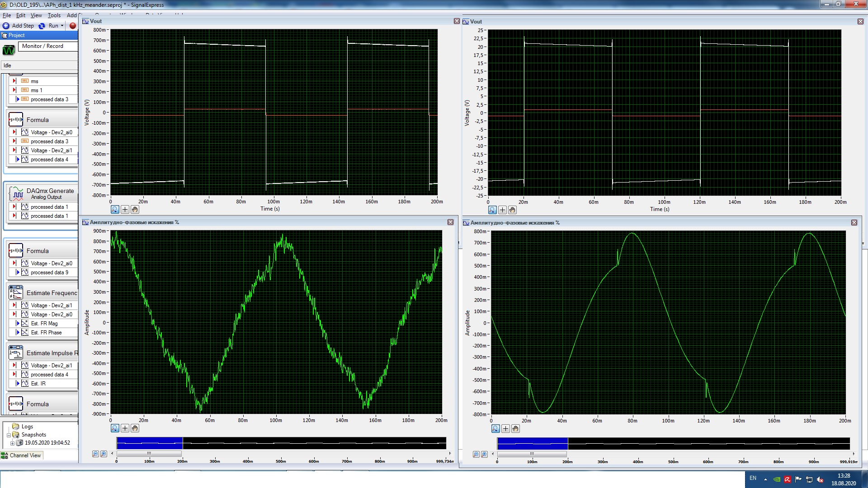Click the NVIDIA tray icon

point(776,479)
